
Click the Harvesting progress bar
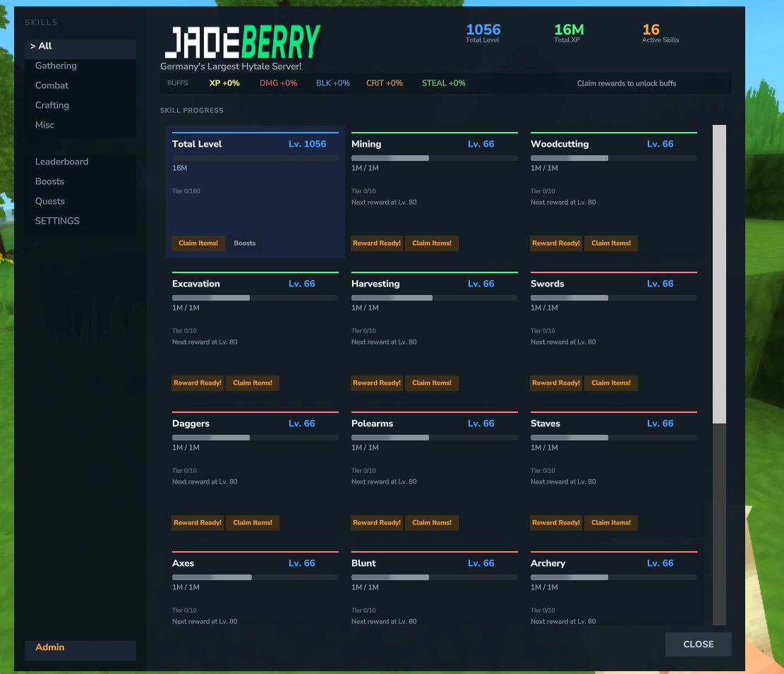click(x=434, y=298)
